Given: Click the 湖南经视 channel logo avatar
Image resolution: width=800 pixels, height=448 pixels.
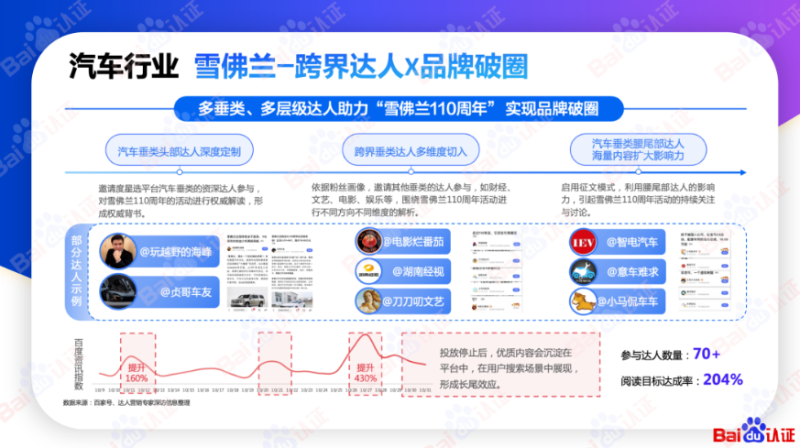Looking at the screenshot, I should click(x=369, y=271).
